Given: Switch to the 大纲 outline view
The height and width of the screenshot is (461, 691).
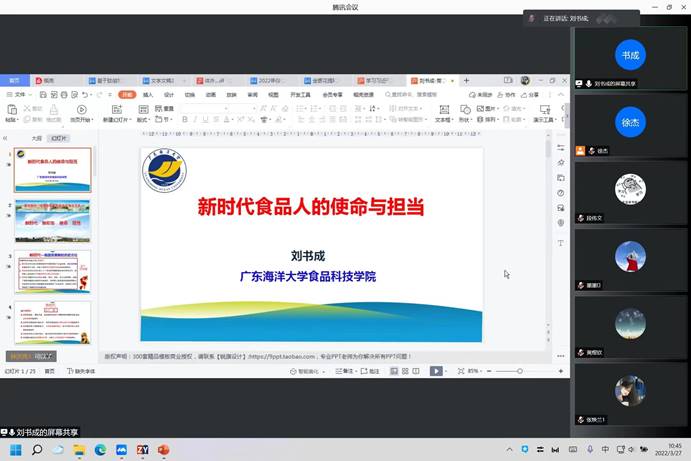Looking at the screenshot, I should pyautogui.click(x=36, y=138).
